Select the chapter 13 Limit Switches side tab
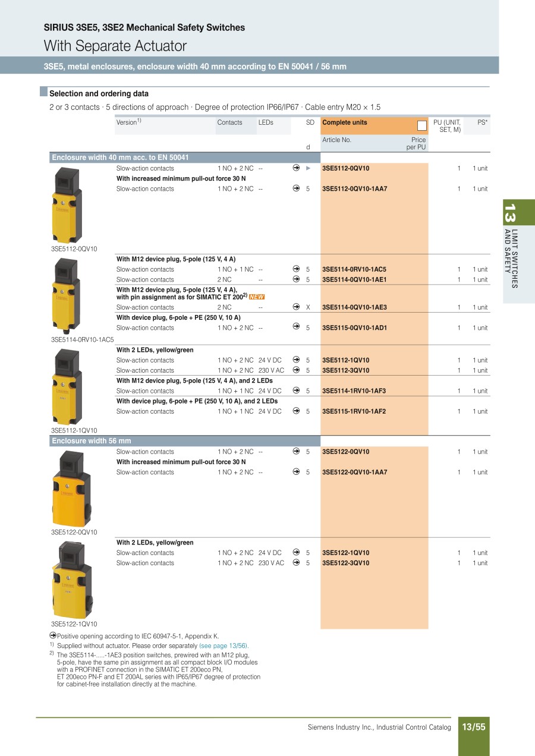535x756 pixels. pyautogui.click(x=518, y=251)
